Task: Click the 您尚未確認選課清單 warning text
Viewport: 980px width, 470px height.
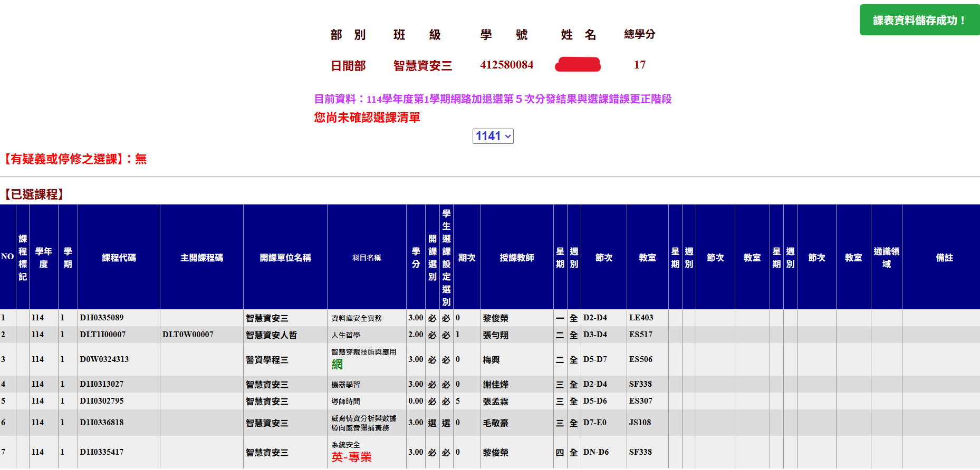Action: 367,117
